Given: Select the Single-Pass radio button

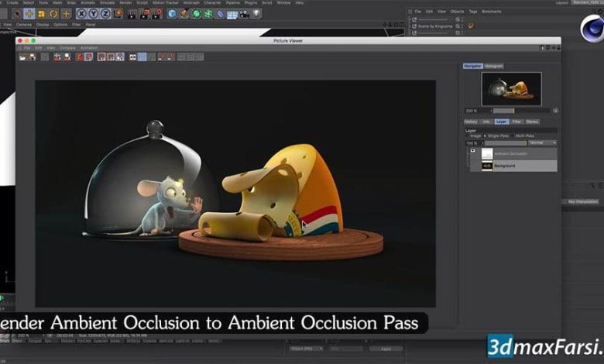Looking at the screenshot, I should pyautogui.click(x=486, y=136).
